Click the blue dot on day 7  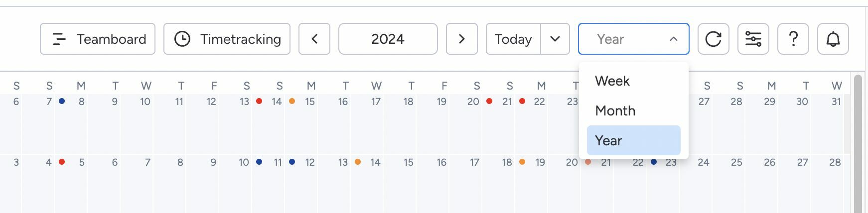tap(62, 101)
